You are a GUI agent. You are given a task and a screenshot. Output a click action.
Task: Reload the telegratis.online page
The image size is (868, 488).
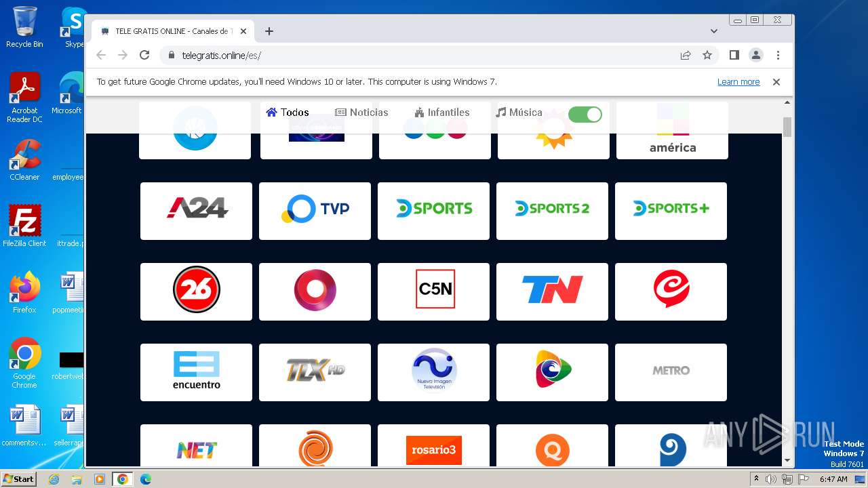[x=144, y=55]
